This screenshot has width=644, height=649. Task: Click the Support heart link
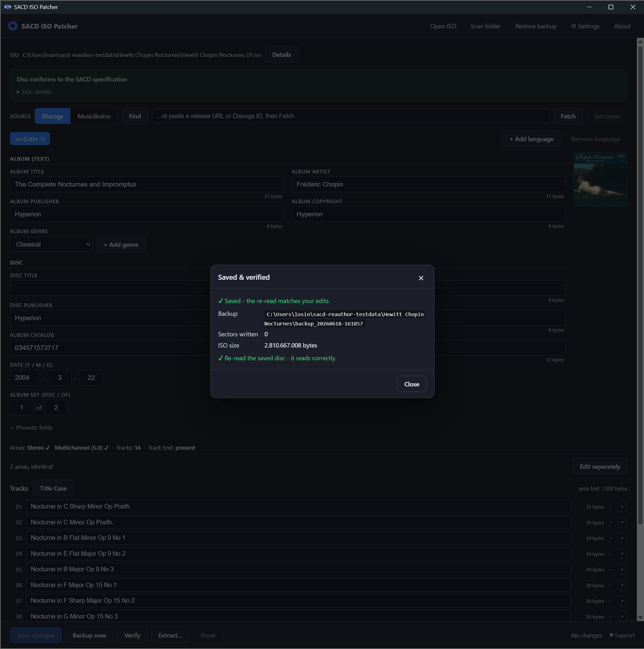pyautogui.click(x=622, y=635)
